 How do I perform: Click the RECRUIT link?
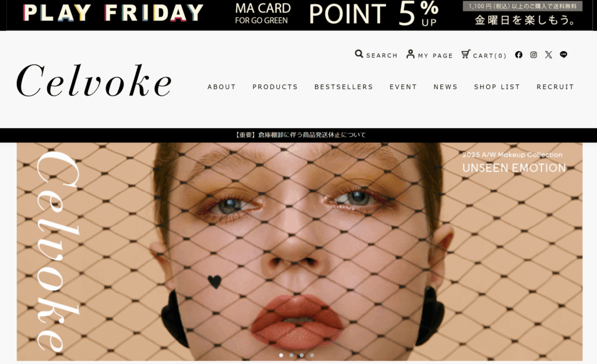(555, 87)
